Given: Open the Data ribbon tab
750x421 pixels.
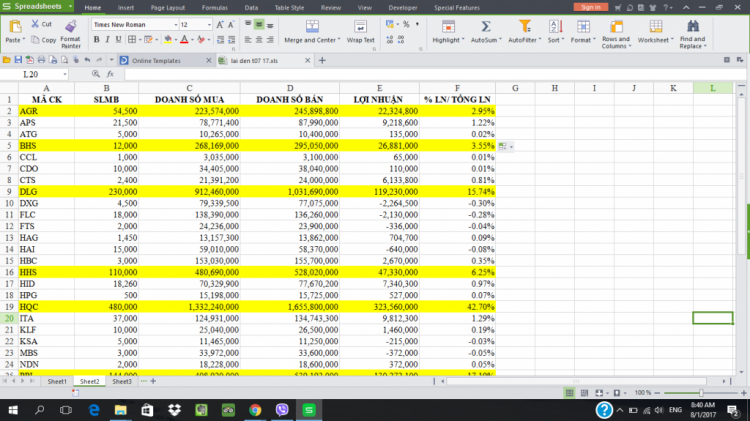Looking at the screenshot, I should (251, 8).
